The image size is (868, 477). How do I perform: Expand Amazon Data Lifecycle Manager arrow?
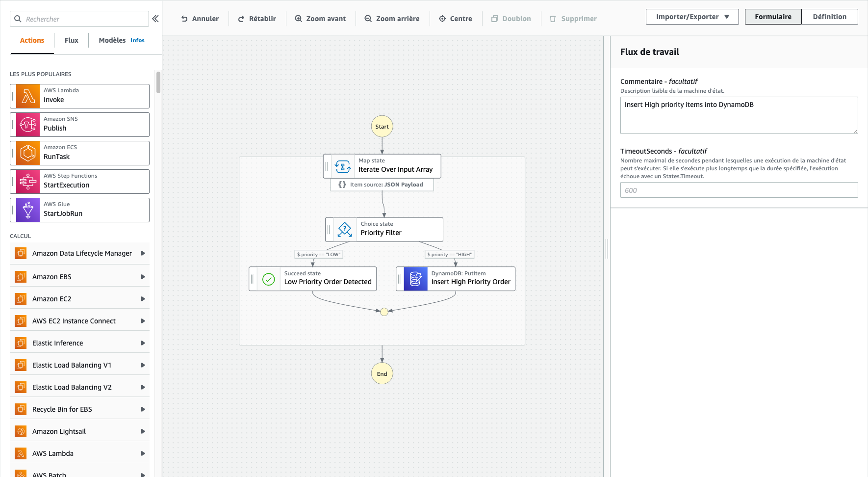pyautogui.click(x=143, y=253)
